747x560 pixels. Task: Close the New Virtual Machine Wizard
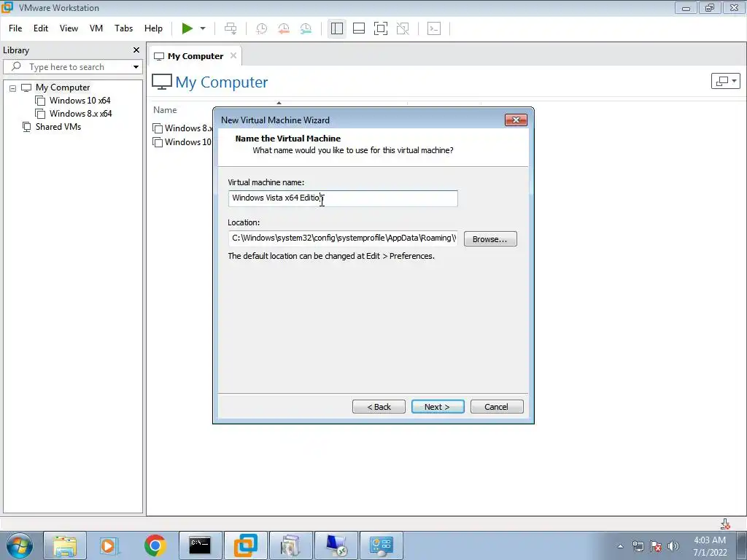tap(516, 120)
